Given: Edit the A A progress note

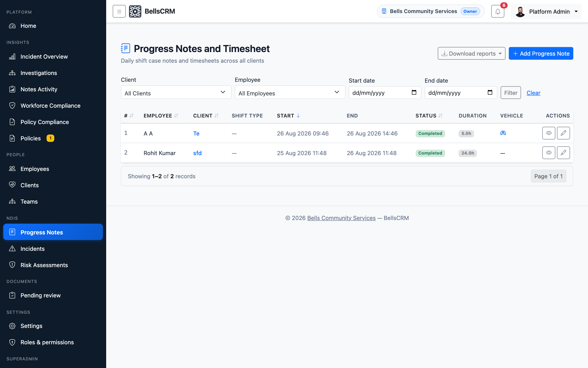Looking at the screenshot, I should [563, 133].
